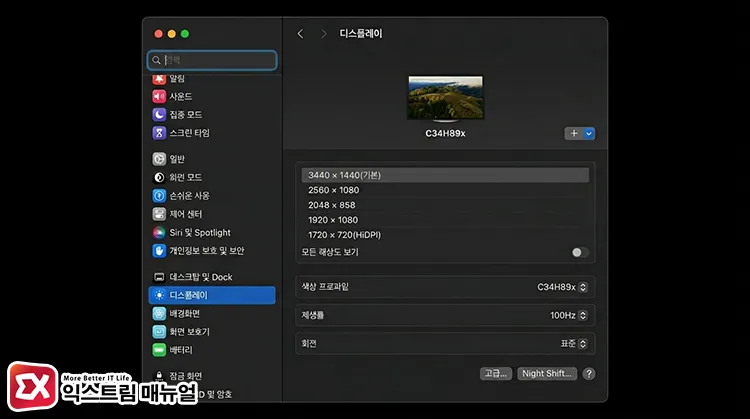
Task: Open the 사운드 sound settings icon
Action: pos(159,96)
